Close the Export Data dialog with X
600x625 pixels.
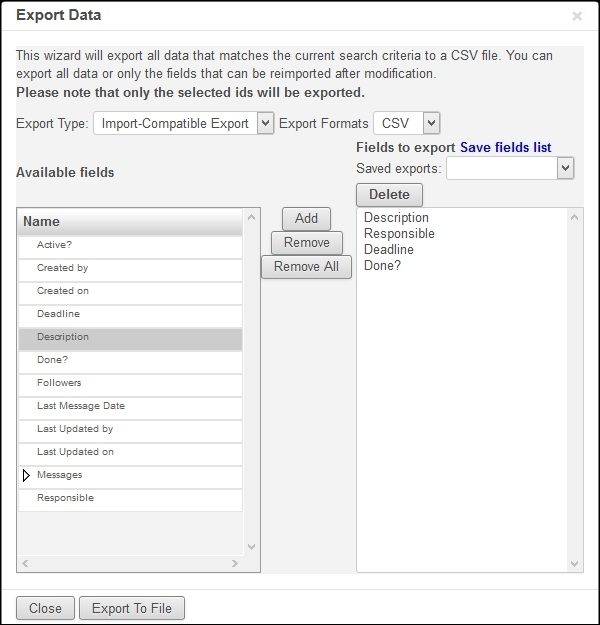point(577,16)
